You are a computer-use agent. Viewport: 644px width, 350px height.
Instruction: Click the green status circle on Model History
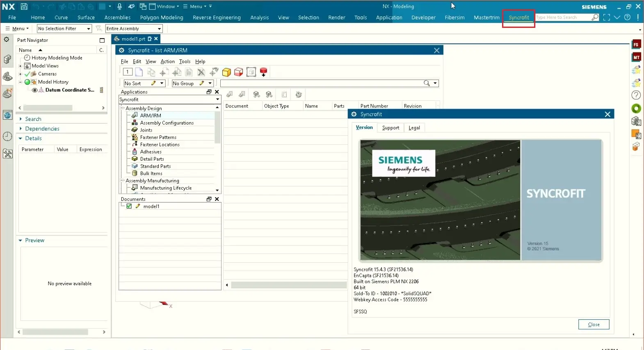coord(27,82)
